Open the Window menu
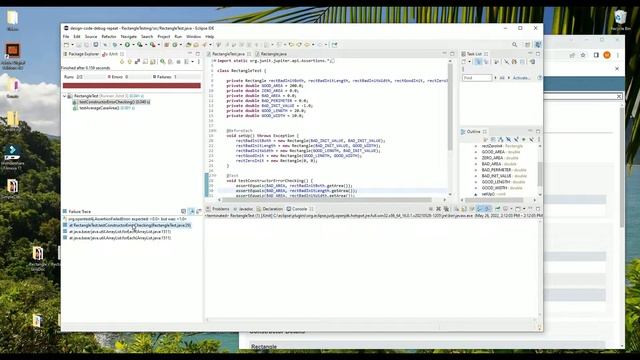The image size is (640, 360). pyautogui.click(x=193, y=36)
